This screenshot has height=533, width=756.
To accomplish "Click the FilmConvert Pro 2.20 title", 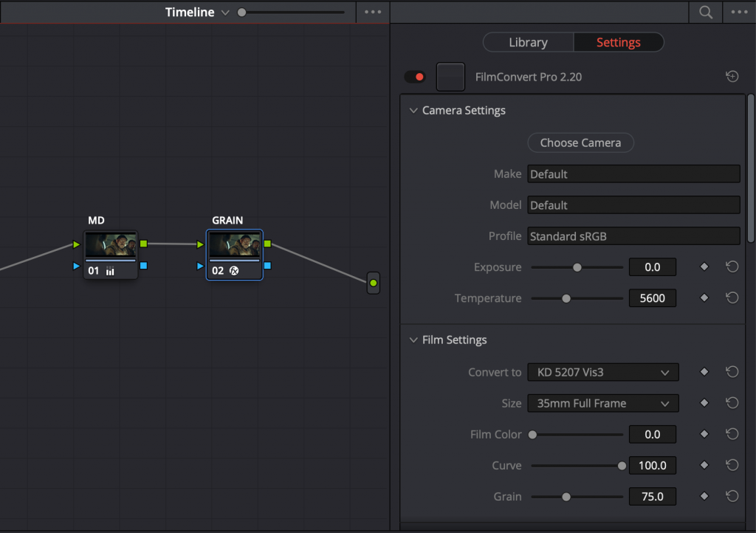I will point(529,77).
